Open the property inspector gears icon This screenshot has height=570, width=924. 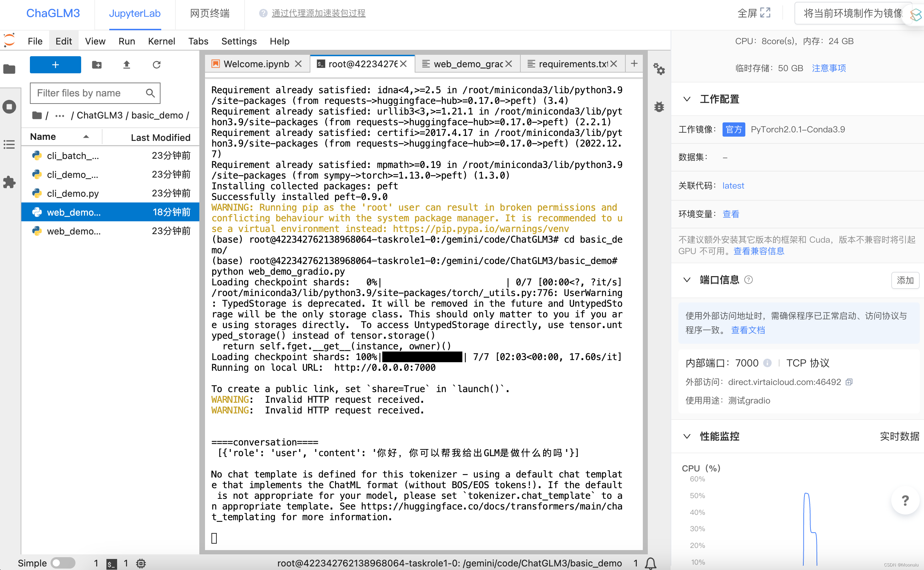(659, 69)
